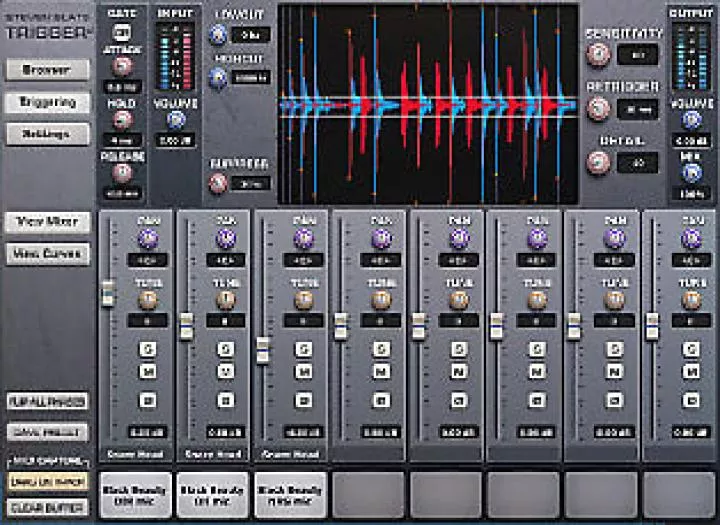Open the Settings page
The height and width of the screenshot is (525, 720).
point(47,134)
